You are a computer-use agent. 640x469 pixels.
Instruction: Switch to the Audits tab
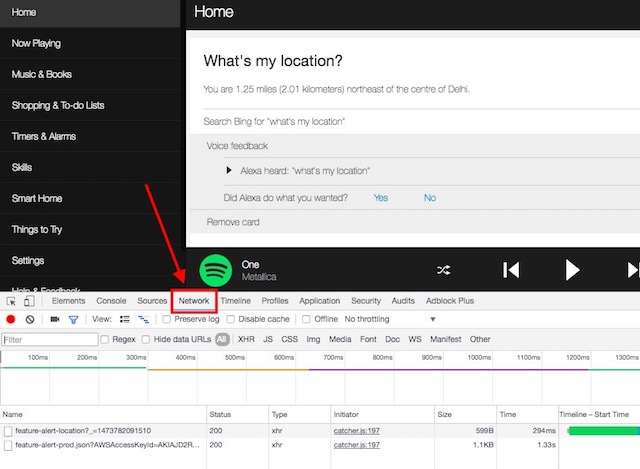click(x=403, y=301)
